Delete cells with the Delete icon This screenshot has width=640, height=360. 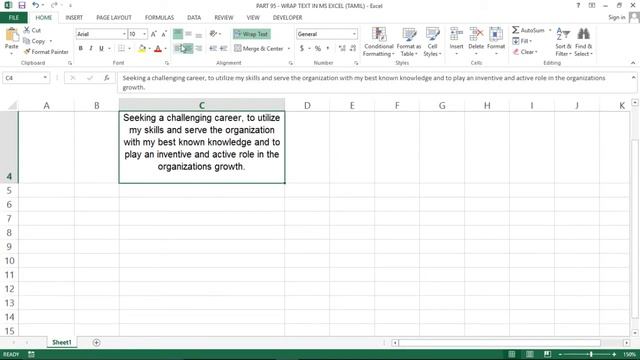tap(476, 35)
